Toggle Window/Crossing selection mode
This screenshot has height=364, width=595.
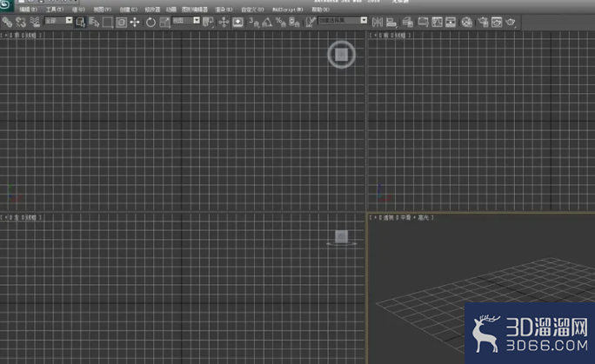coord(122,22)
